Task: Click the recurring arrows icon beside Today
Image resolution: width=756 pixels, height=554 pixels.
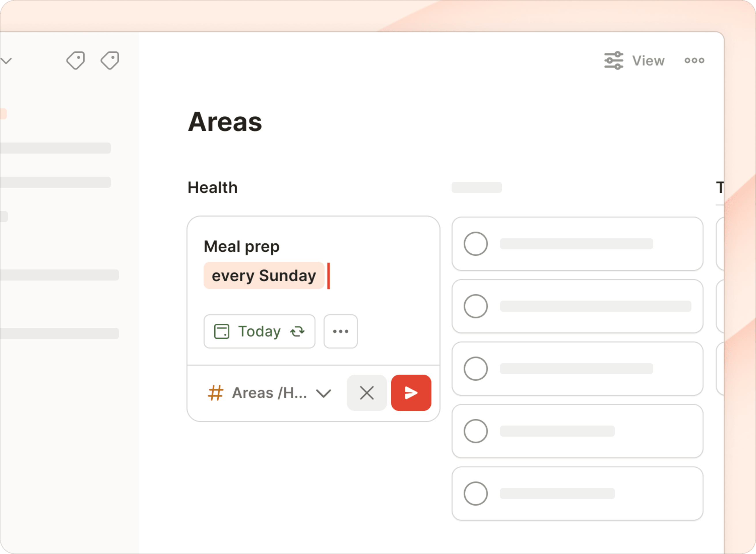Action: click(297, 332)
